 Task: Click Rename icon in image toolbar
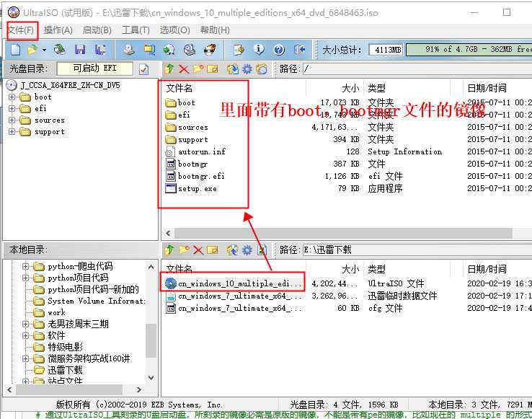(x=213, y=69)
